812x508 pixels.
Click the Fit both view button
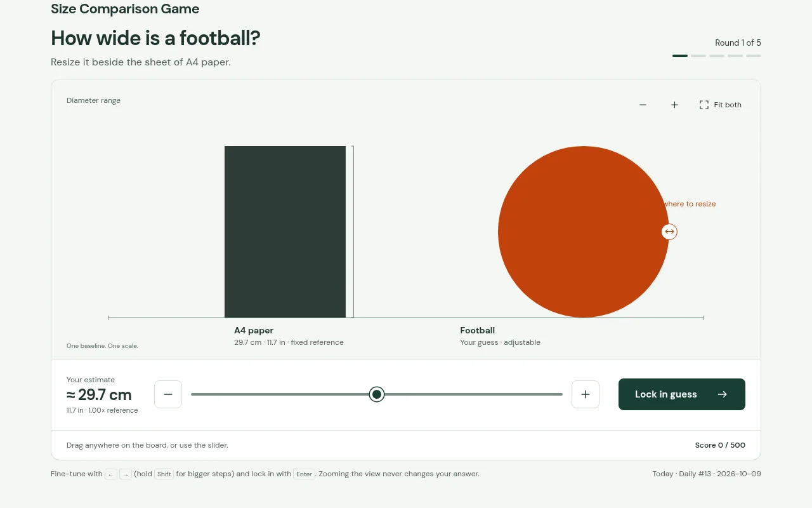click(720, 105)
